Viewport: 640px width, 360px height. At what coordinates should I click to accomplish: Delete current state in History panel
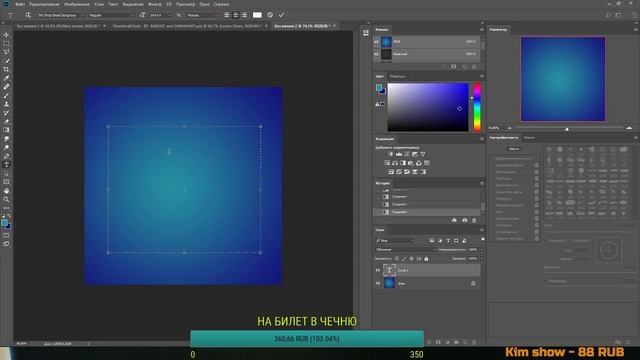474,220
